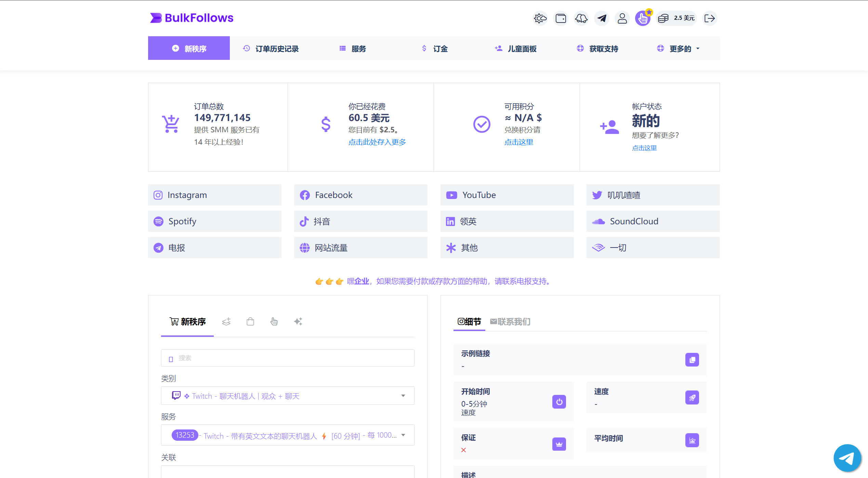The height and width of the screenshot is (478, 868).
Task: Click the crown icon beside 保证
Action: [x=559, y=444]
